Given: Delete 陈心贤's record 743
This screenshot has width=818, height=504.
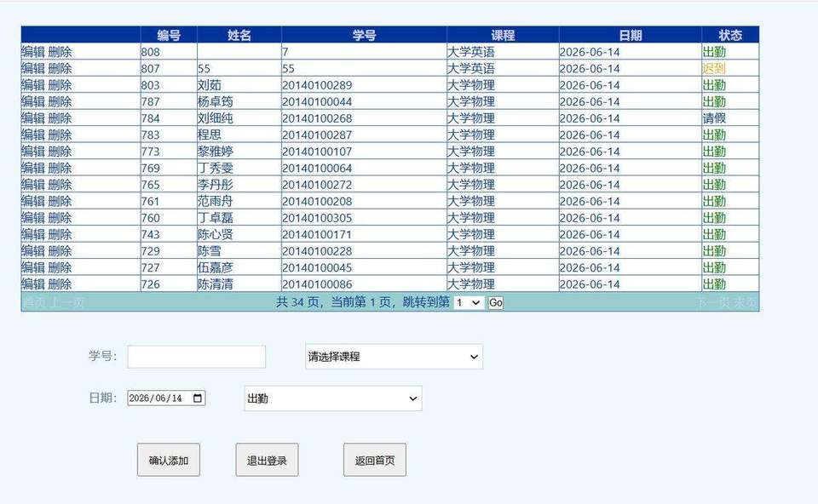Looking at the screenshot, I should pos(60,234).
